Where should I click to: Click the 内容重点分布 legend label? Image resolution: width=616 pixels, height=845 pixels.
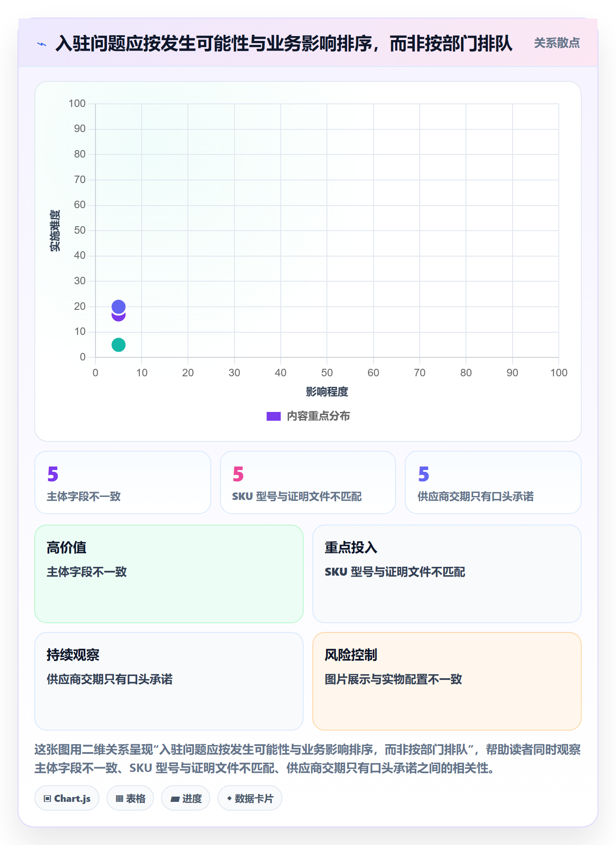click(318, 416)
